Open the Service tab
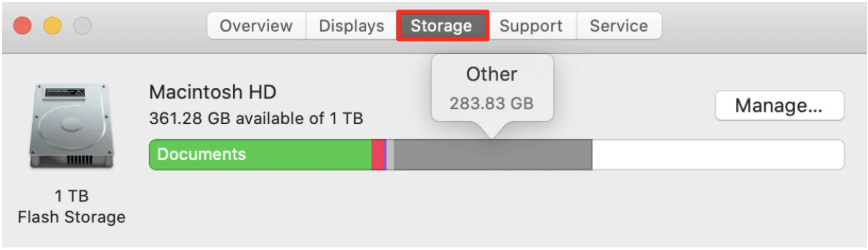The image size is (868, 250). (618, 26)
